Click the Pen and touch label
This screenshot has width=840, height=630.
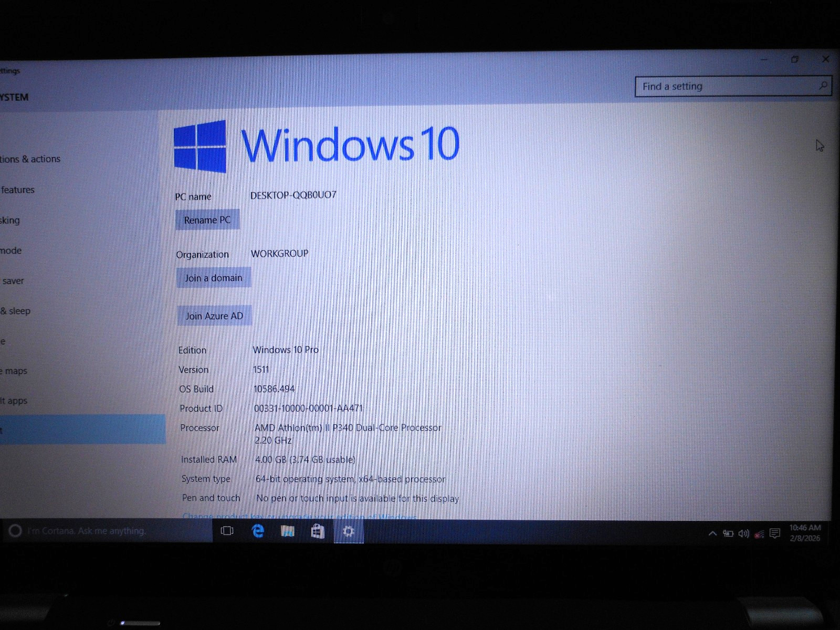pos(211,498)
